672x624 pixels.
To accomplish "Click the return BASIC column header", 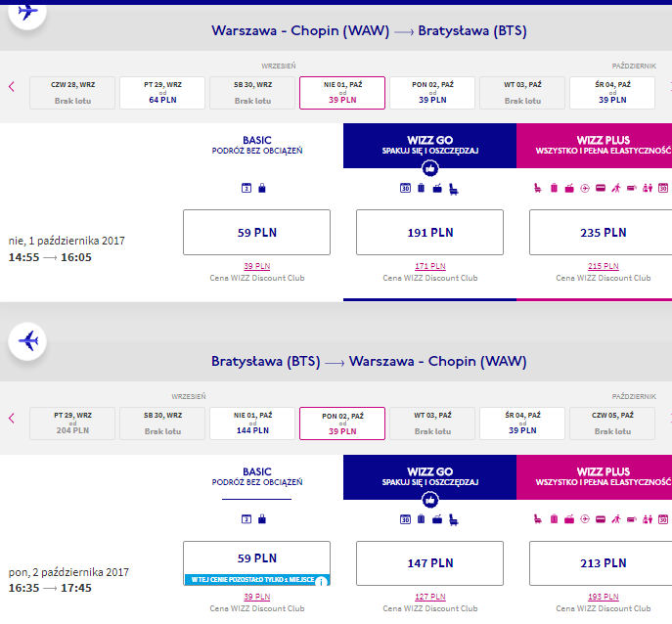I will coord(257,476).
